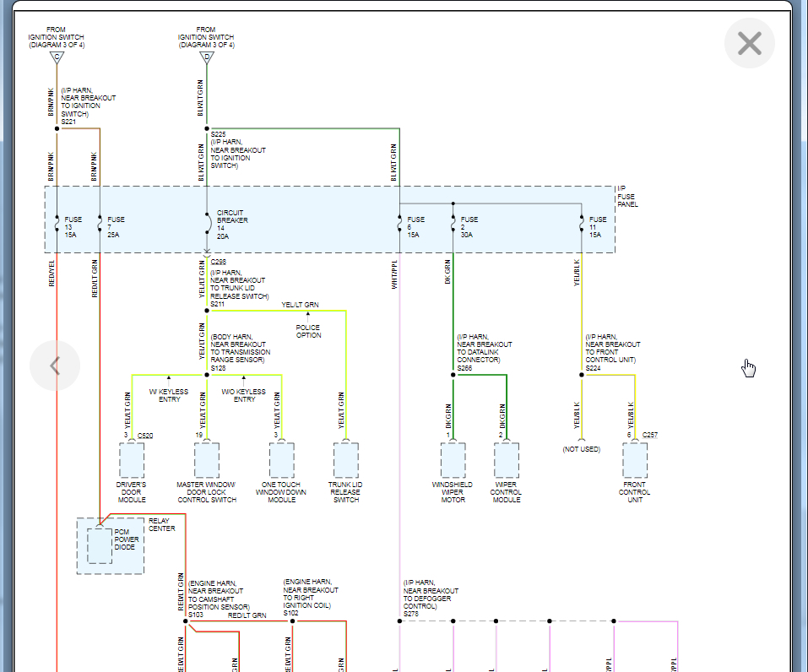Screen dimensions: 808x672
Task: Close the wiring diagram viewer
Action: coord(749,43)
